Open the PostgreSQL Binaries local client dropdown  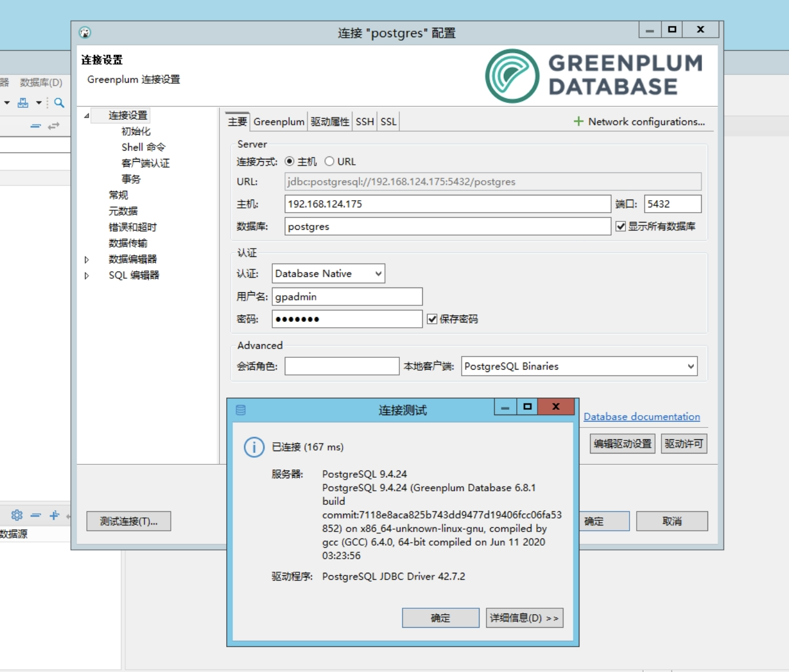(x=579, y=367)
